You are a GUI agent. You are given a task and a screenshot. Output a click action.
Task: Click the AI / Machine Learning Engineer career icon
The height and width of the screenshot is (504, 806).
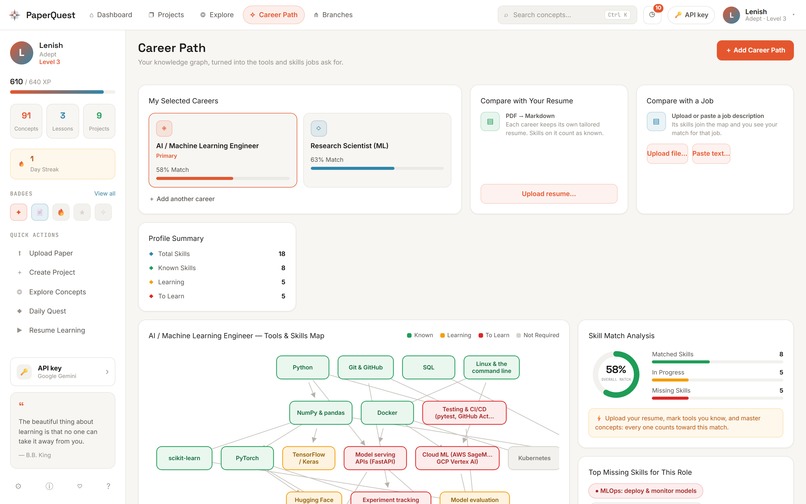pyautogui.click(x=164, y=128)
